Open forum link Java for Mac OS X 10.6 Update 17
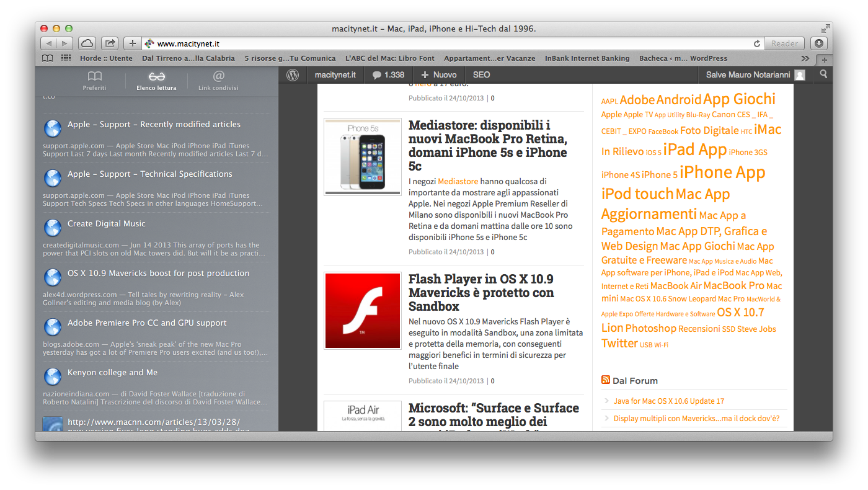The width and height of the screenshot is (868, 490). click(669, 401)
